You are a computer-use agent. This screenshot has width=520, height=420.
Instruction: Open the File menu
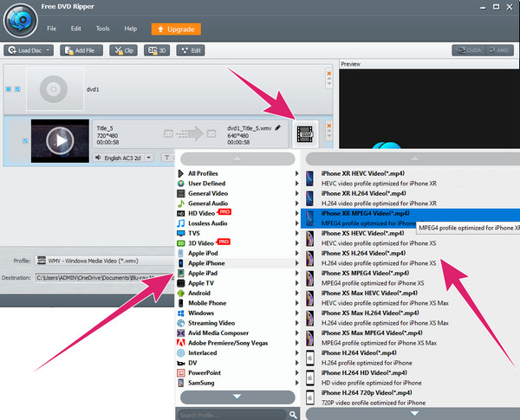click(x=51, y=29)
